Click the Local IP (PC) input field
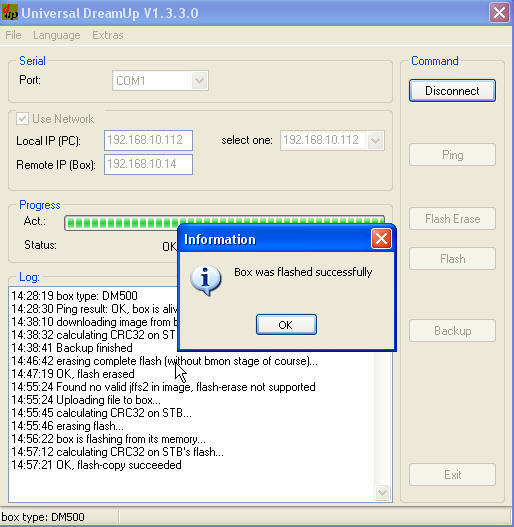Viewport: 514px width, 527px height. (x=148, y=140)
